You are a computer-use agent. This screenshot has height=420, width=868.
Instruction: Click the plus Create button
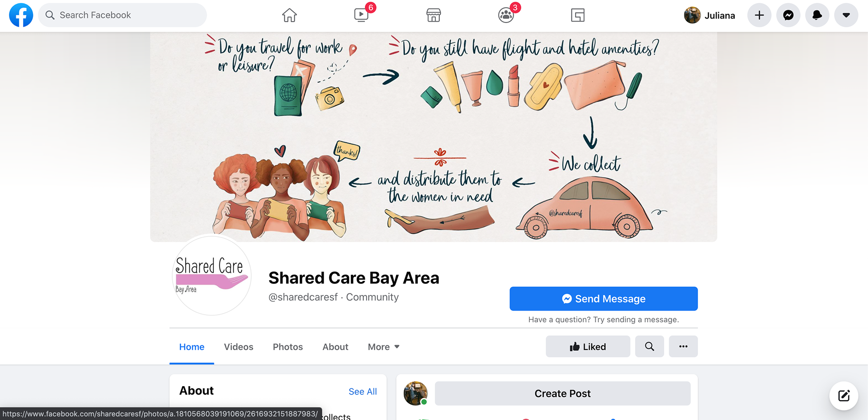click(759, 15)
